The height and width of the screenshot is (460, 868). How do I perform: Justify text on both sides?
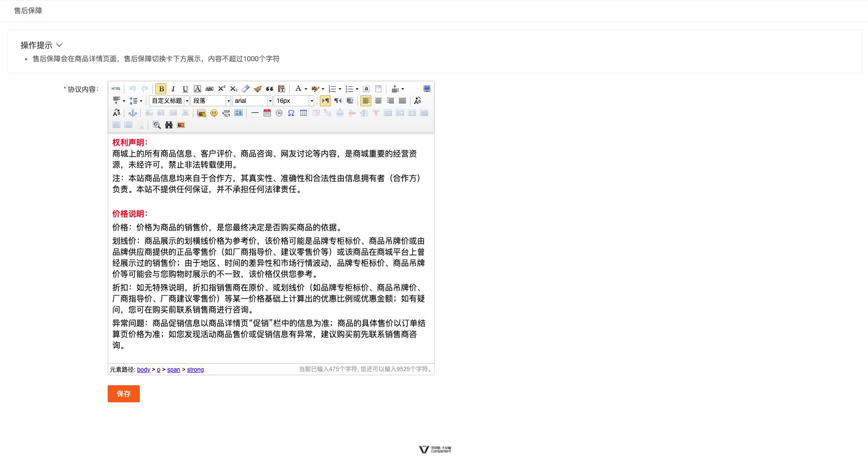point(402,101)
